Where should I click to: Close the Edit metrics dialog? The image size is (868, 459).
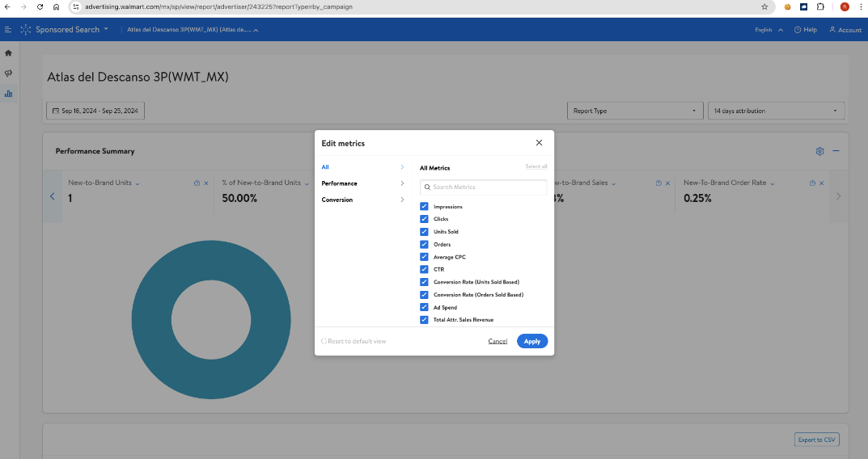coord(539,143)
